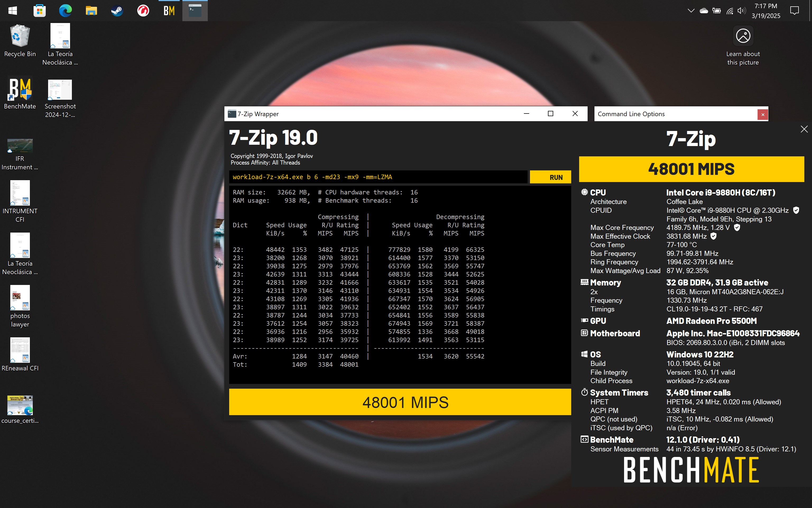Click the Max Core Frequency shield icon

pos(737,228)
